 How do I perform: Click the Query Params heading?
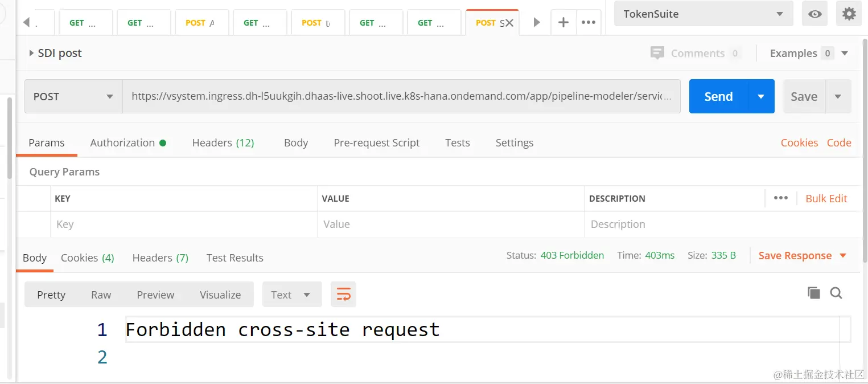(64, 171)
